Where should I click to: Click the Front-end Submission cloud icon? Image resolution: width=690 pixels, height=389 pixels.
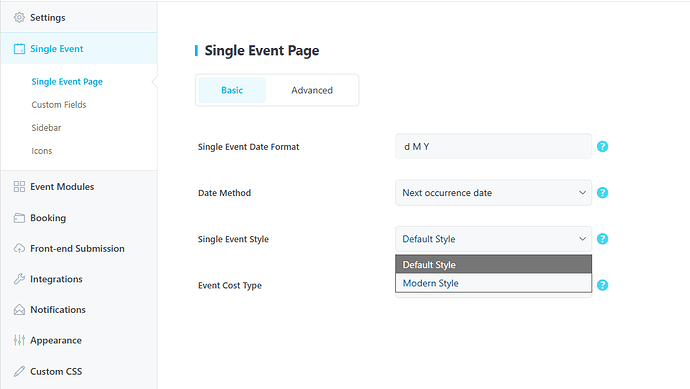click(19, 249)
